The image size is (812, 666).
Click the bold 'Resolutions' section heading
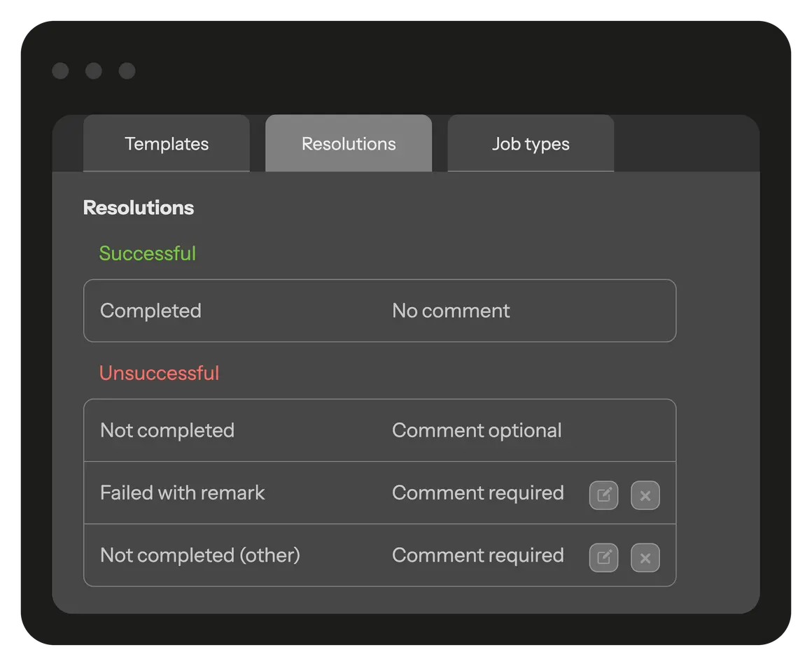click(139, 208)
